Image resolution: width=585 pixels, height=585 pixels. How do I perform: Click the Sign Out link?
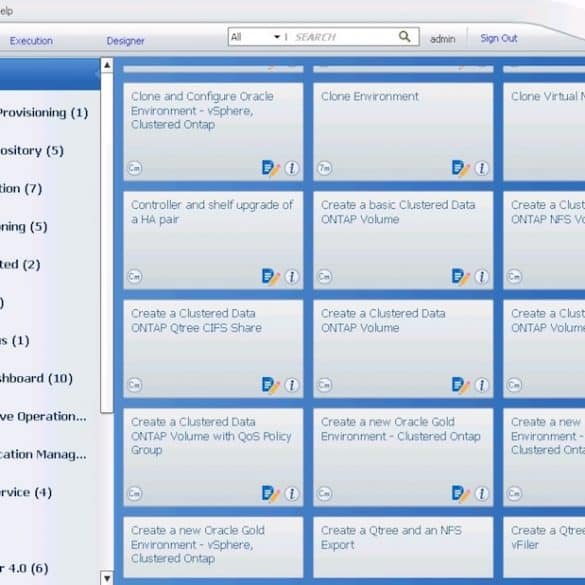point(498,38)
